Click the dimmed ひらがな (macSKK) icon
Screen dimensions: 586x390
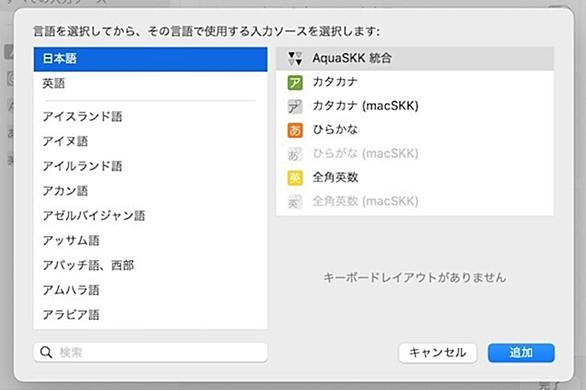[x=295, y=154]
